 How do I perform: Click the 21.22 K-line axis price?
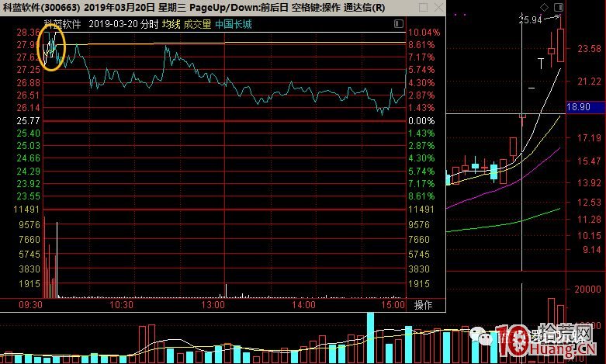(589, 81)
